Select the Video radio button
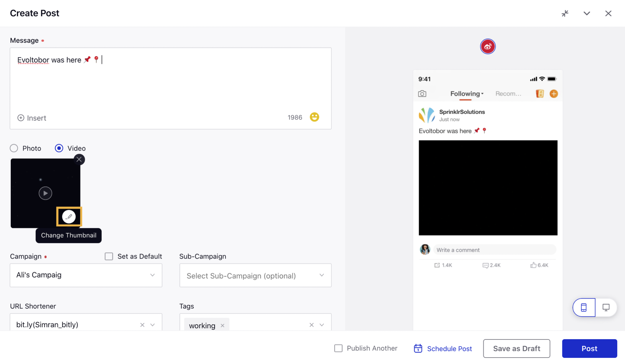625x364 pixels. [x=59, y=148]
